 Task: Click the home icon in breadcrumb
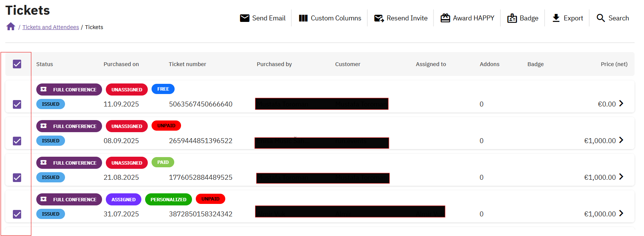point(11,26)
